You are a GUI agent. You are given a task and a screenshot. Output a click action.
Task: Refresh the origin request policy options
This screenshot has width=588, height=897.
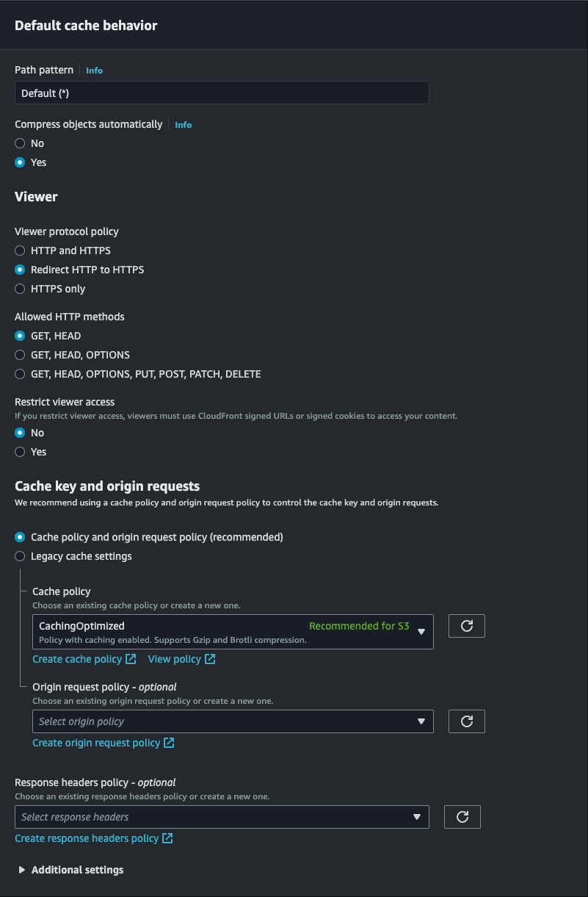[x=466, y=721]
